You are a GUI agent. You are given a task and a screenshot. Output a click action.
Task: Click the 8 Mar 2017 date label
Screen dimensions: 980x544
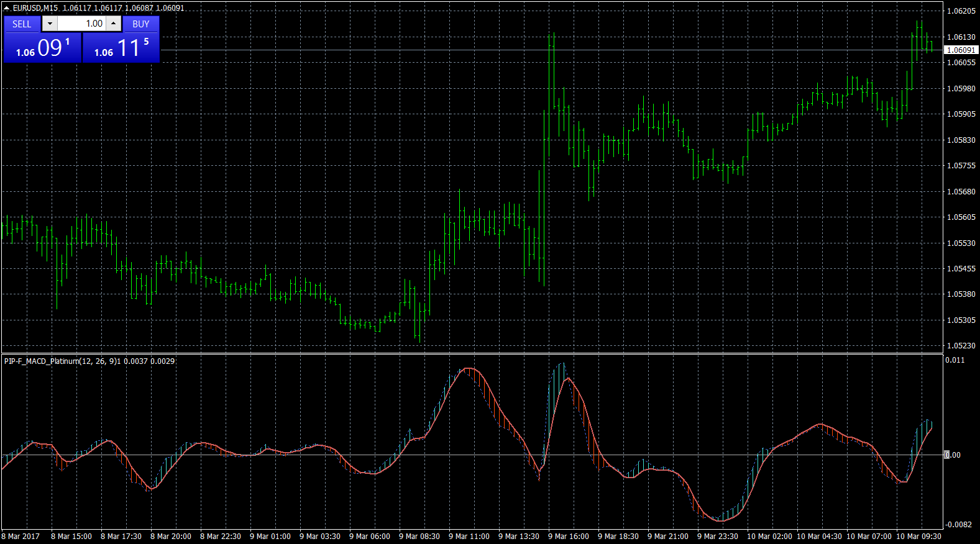pos(21,536)
